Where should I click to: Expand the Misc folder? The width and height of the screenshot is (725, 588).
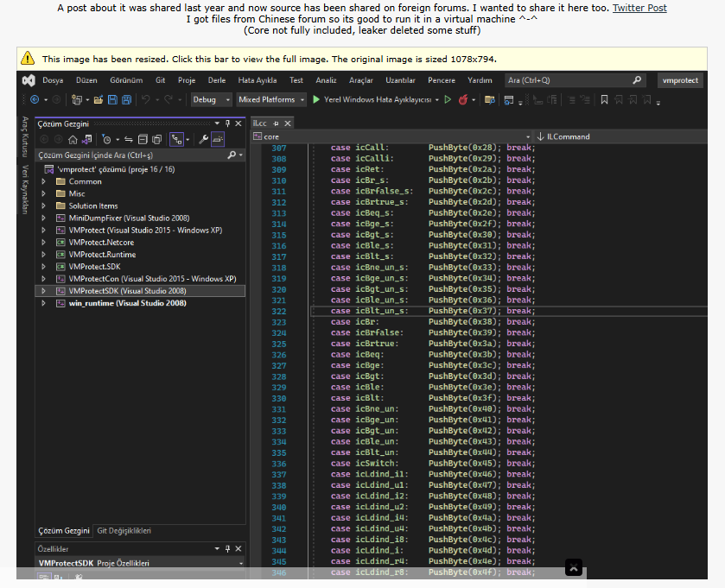[x=43, y=193]
